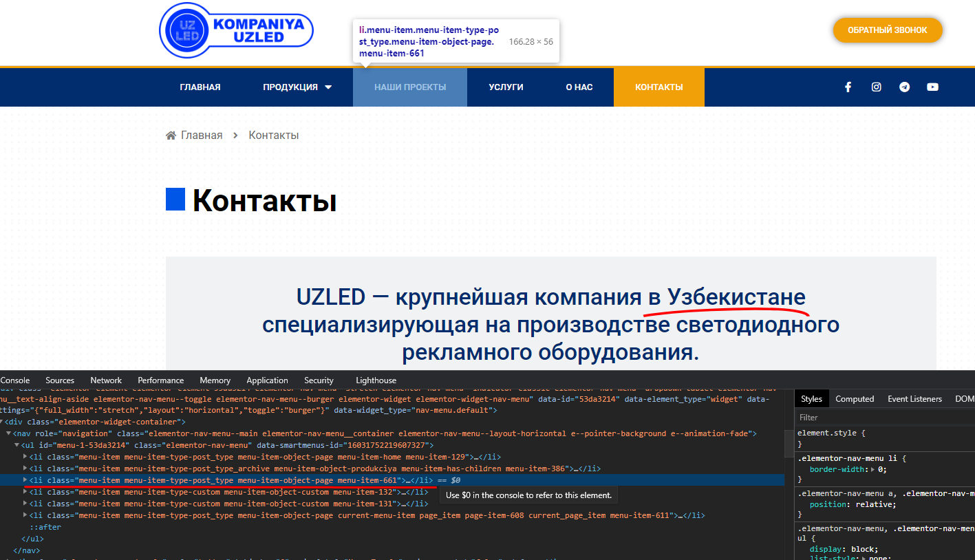Follow the Главная breadcrumb link
This screenshot has width=975, height=560.
click(x=202, y=136)
